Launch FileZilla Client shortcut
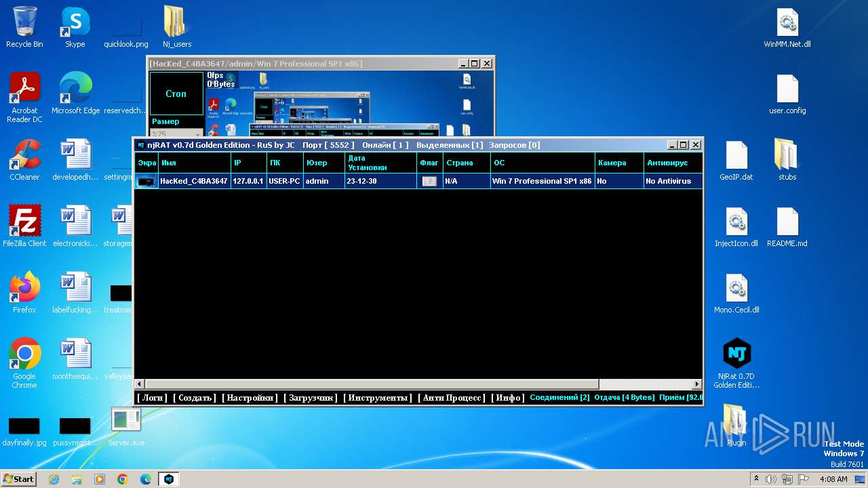The width and height of the screenshot is (868, 488). (24, 226)
